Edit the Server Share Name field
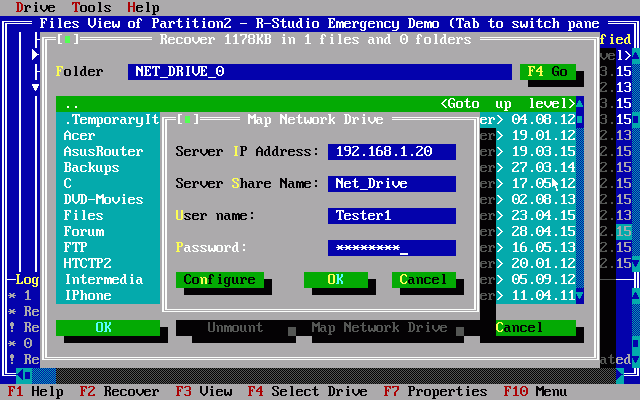 coord(392,184)
